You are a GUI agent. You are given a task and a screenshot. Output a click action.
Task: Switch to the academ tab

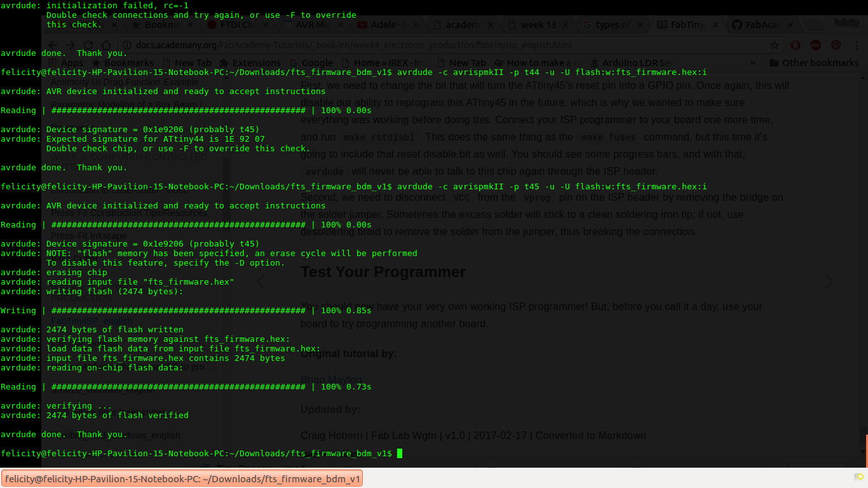(463, 25)
